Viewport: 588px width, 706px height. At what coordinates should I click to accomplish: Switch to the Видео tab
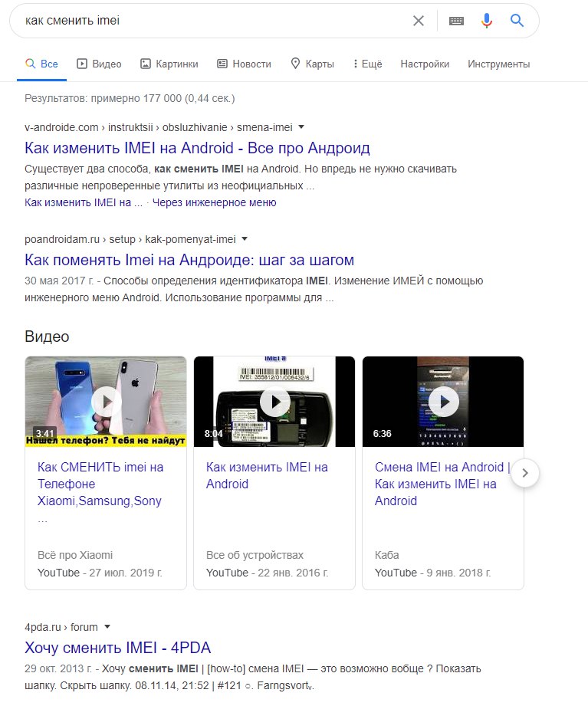(x=99, y=64)
